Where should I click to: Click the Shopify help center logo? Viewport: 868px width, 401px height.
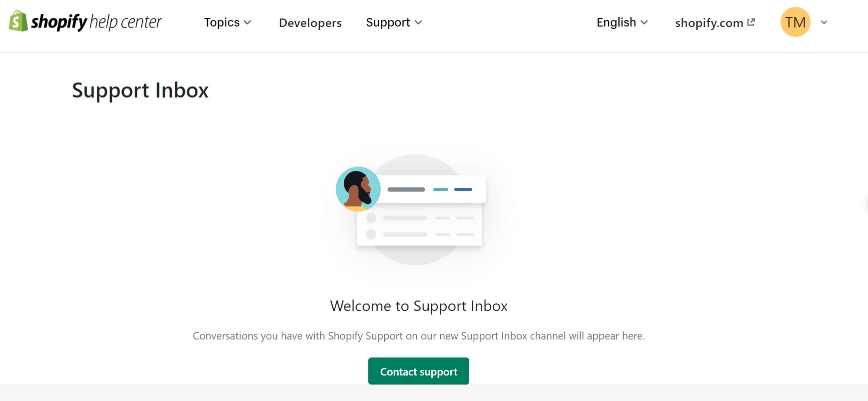tap(85, 21)
